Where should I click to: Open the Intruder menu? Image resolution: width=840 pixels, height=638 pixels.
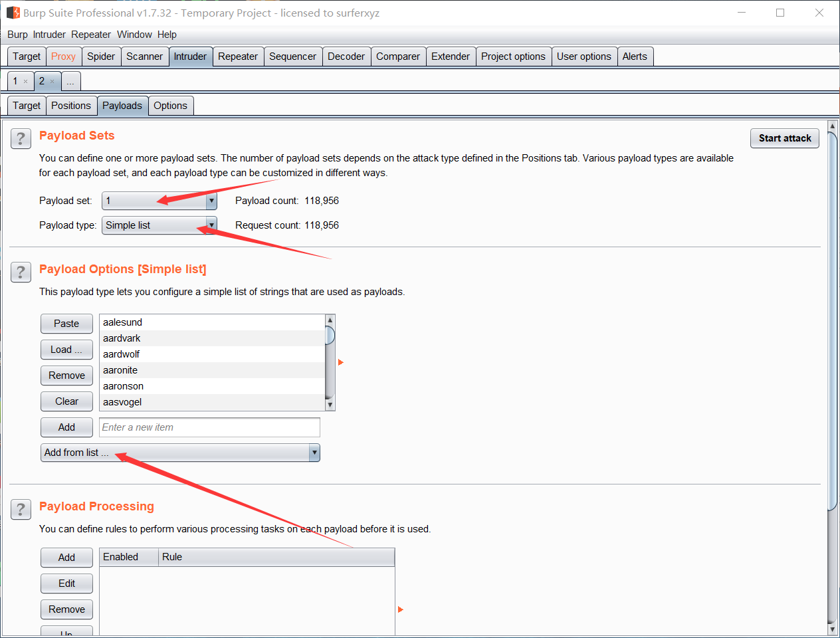click(x=49, y=35)
